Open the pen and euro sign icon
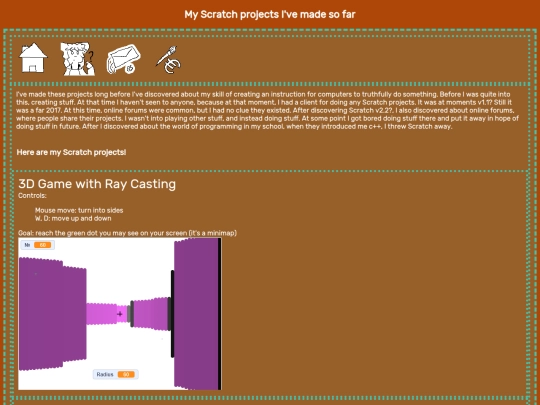 coord(168,59)
